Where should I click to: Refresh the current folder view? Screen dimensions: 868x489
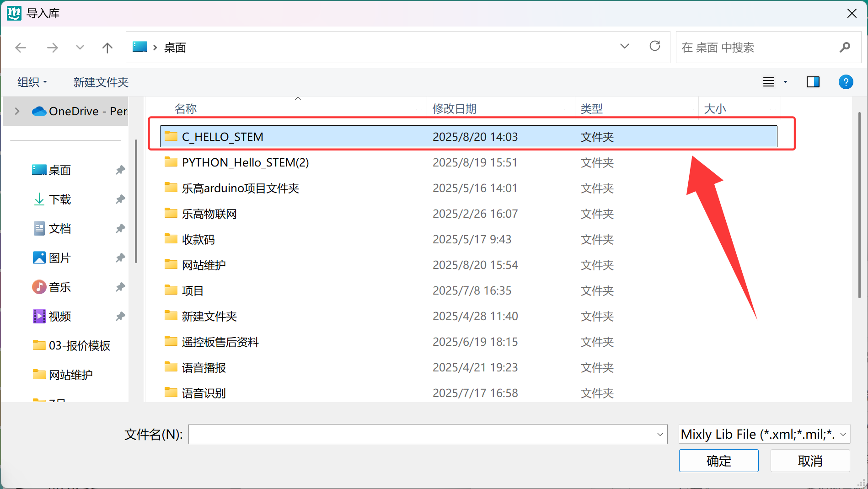(655, 46)
